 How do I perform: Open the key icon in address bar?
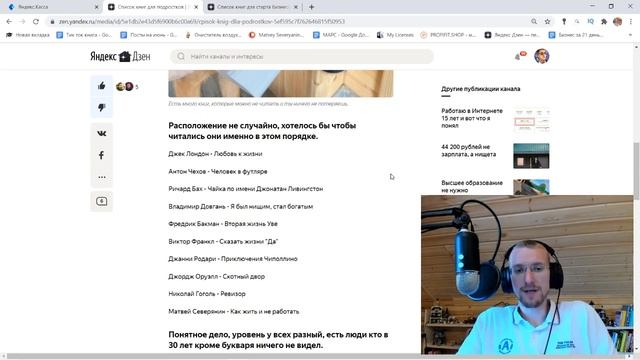tap(564, 21)
